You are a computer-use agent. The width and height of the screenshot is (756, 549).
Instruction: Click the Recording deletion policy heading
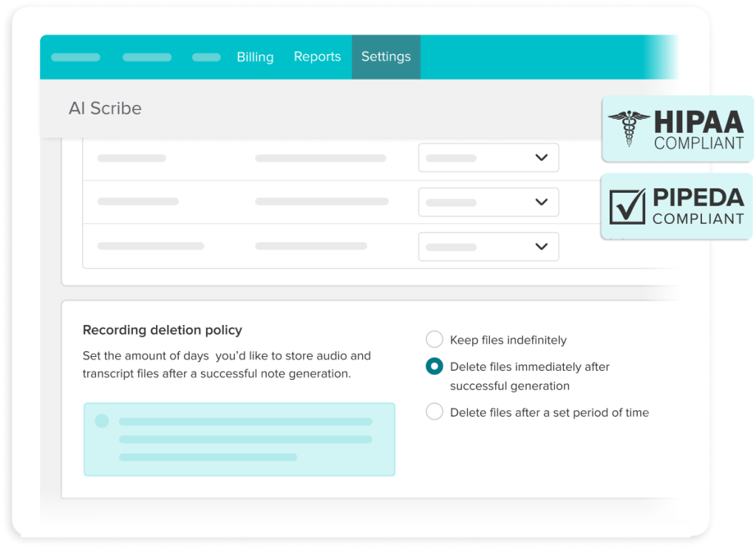point(163,330)
